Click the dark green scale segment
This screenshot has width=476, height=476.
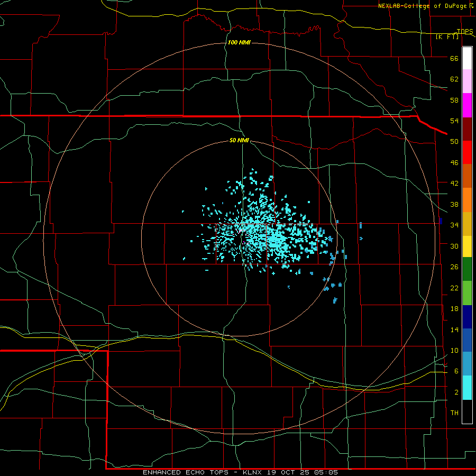[467, 269]
